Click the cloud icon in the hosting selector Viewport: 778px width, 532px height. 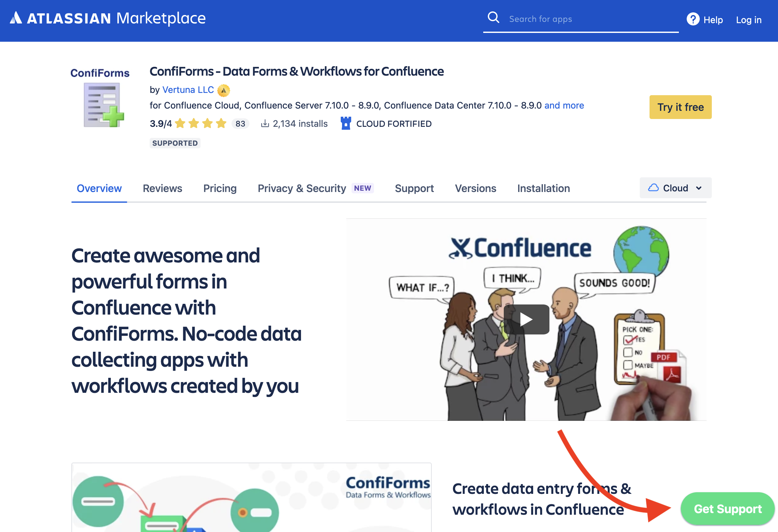pos(653,188)
